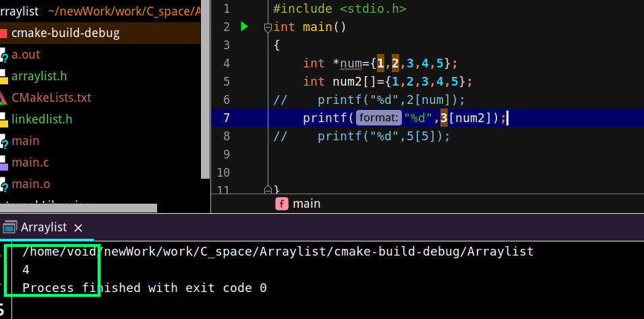Close the Arraylist run tab

[x=78, y=228]
